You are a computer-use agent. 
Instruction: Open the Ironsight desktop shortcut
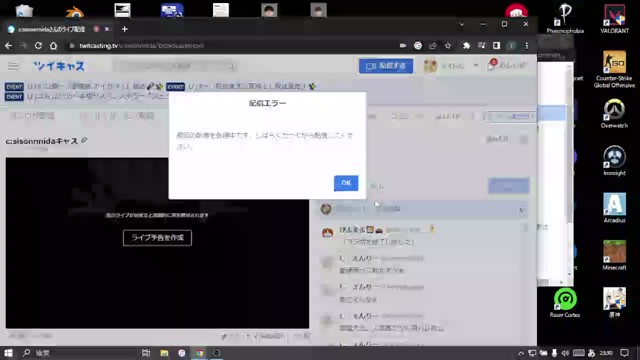(614, 161)
